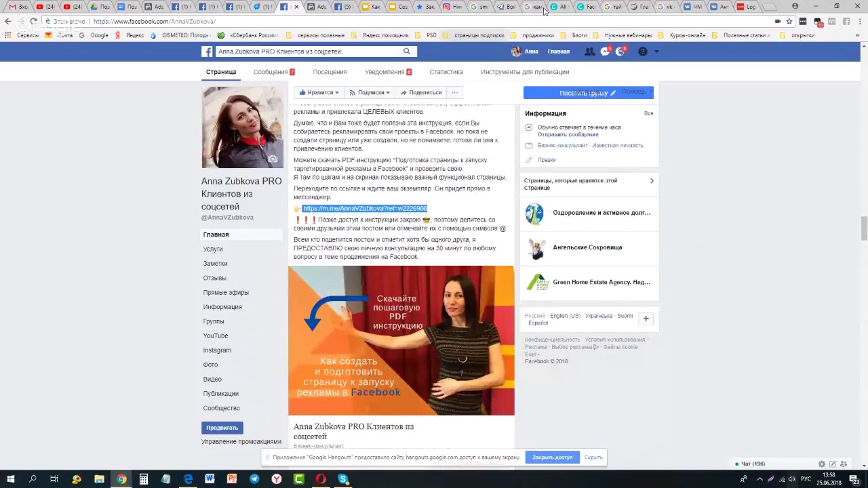This screenshot has height=488, width=868.
Task: Open Skype from taskbar
Action: point(343,479)
